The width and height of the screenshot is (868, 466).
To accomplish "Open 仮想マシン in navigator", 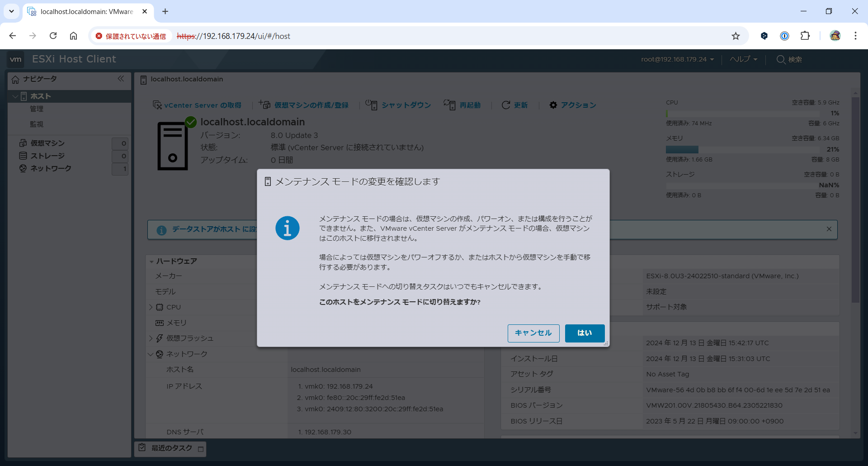I will pos(47,143).
